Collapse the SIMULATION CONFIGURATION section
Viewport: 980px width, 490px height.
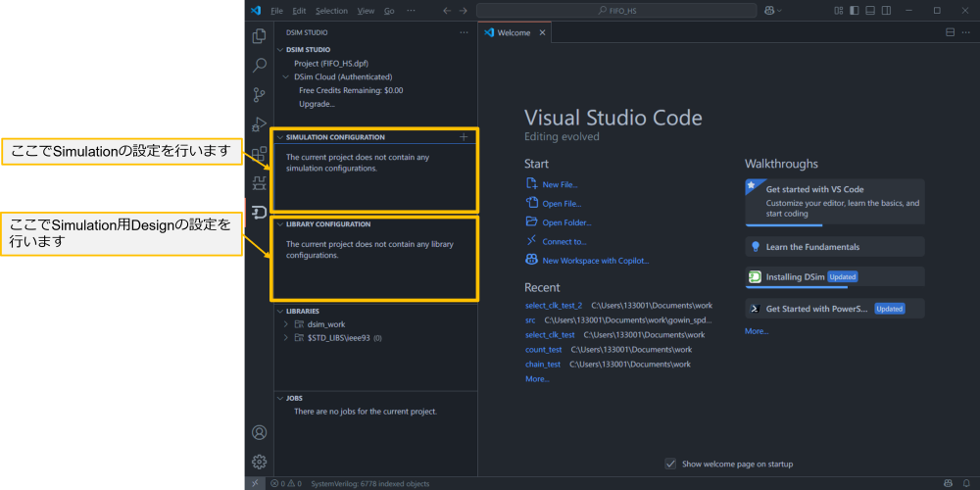[x=280, y=137]
